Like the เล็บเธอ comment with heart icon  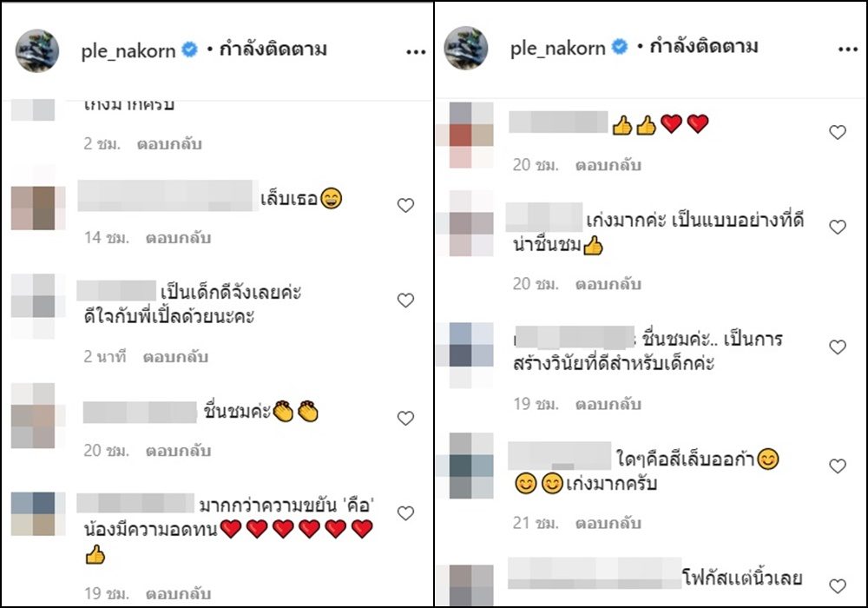tap(405, 206)
